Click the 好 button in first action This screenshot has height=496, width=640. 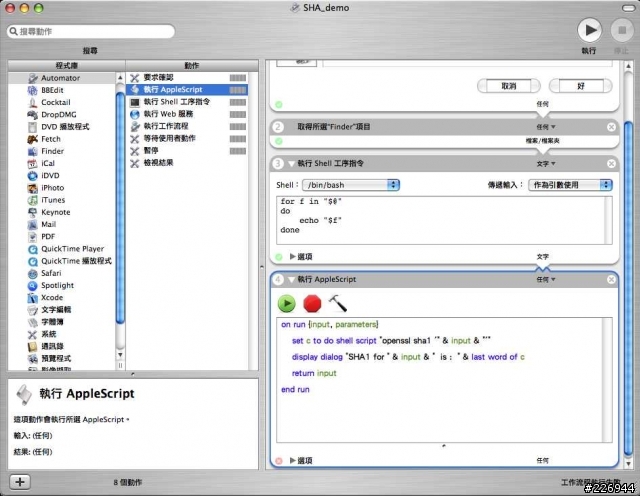click(580, 86)
